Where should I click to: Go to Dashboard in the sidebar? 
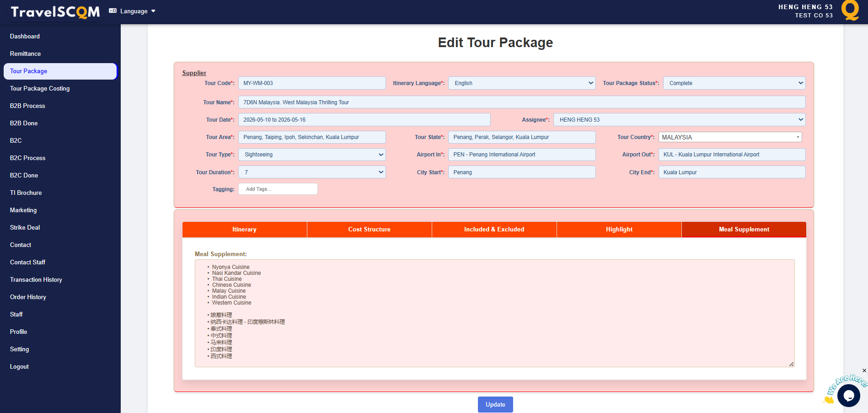(25, 37)
